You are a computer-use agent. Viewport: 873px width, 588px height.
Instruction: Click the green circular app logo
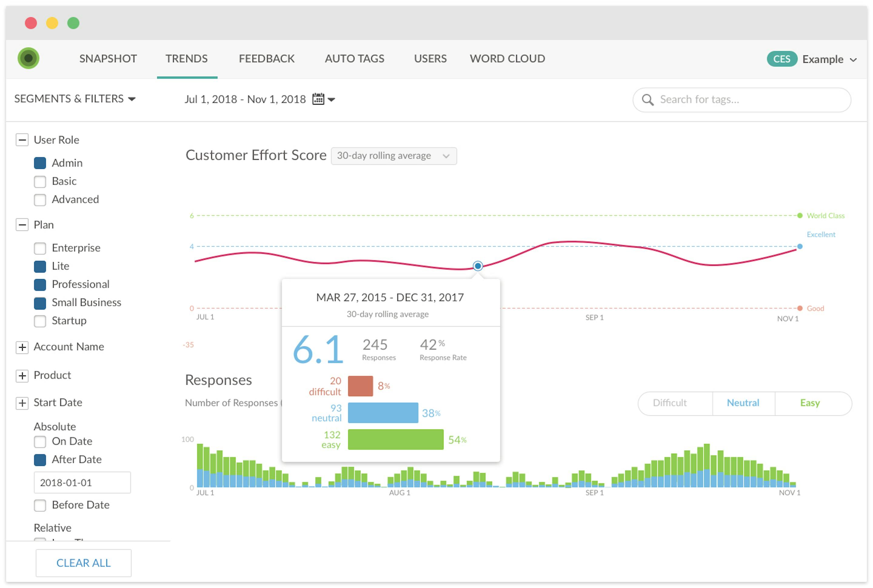tap(28, 58)
